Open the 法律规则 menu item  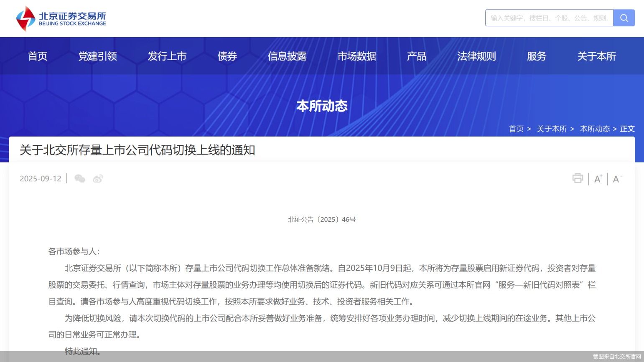pyautogui.click(x=476, y=56)
